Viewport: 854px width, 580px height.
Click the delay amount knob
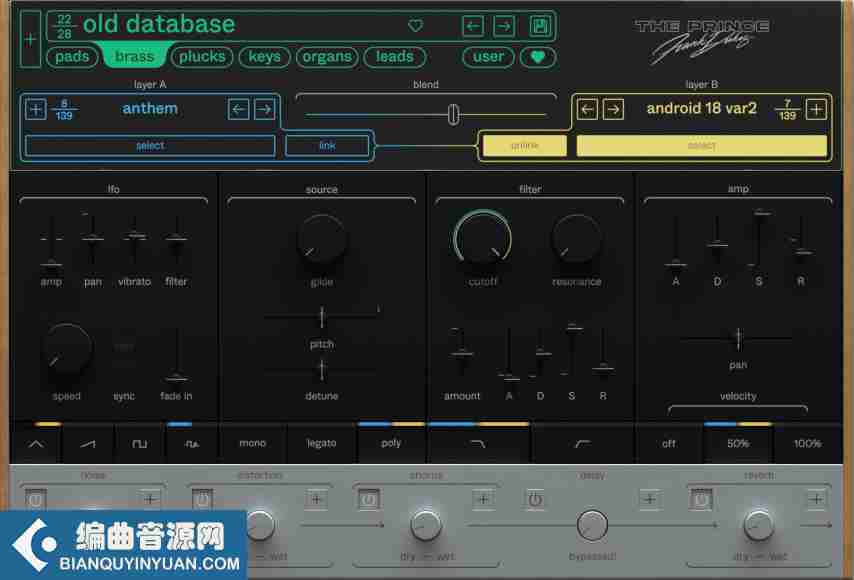tap(592, 524)
